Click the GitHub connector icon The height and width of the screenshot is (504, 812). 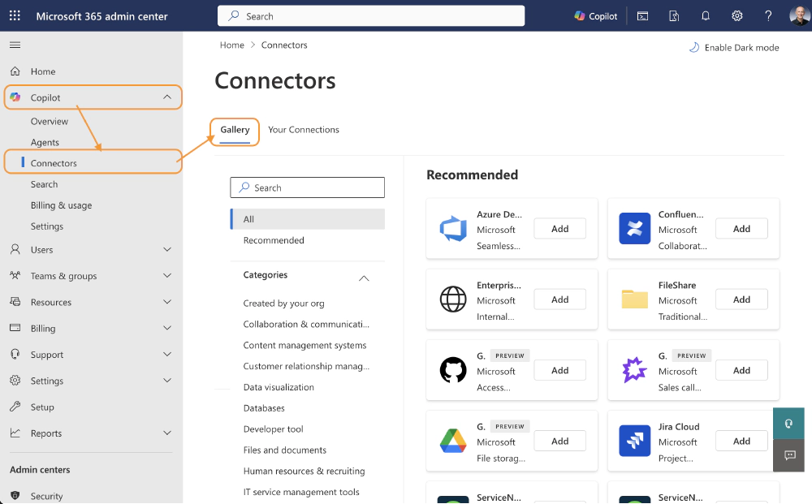(453, 370)
